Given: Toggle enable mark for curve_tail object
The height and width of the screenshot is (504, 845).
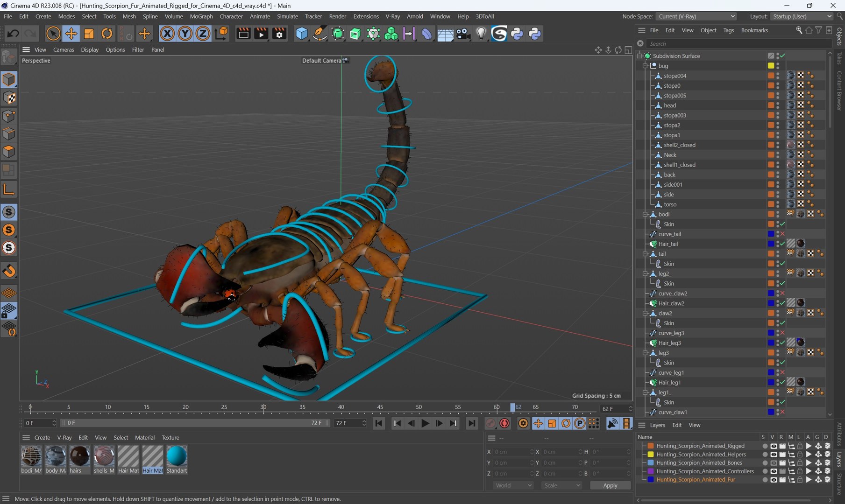Looking at the screenshot, I should click(782, 234).
